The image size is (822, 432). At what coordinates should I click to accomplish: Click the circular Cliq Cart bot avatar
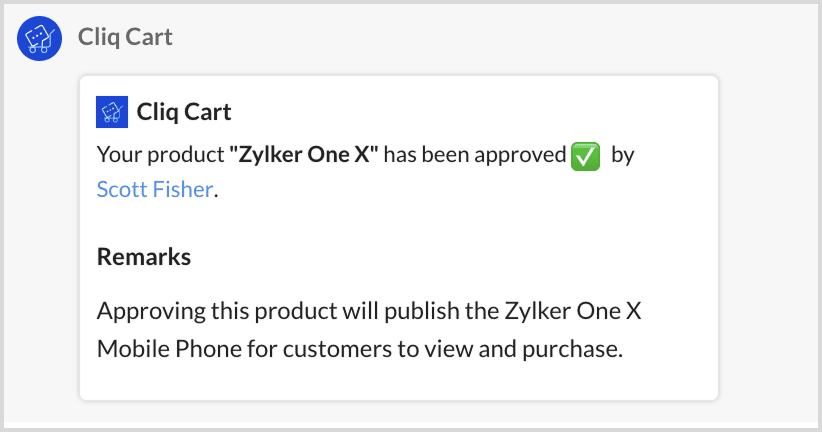(39, 39)
